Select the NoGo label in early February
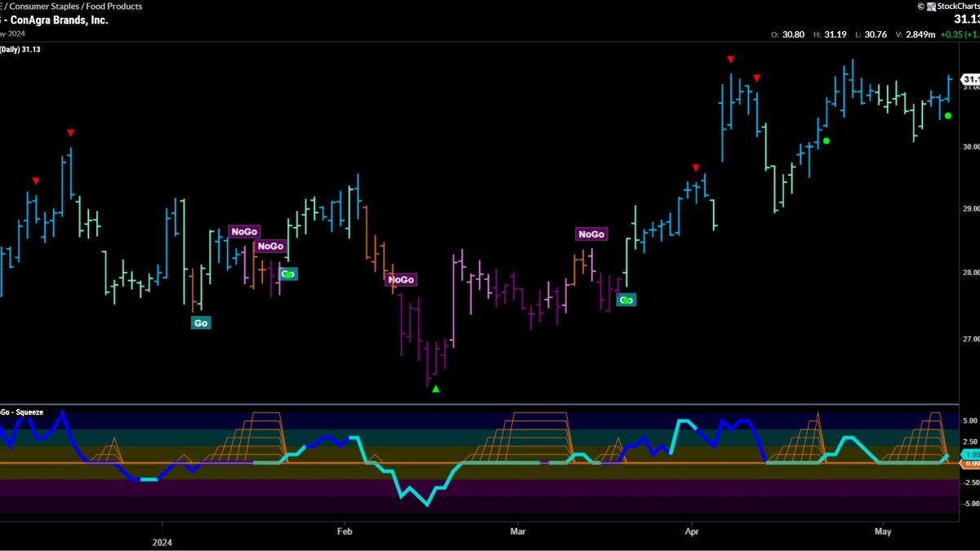This screenshot has height=551, width=980. pyautogui.click(x=401, y=280)
